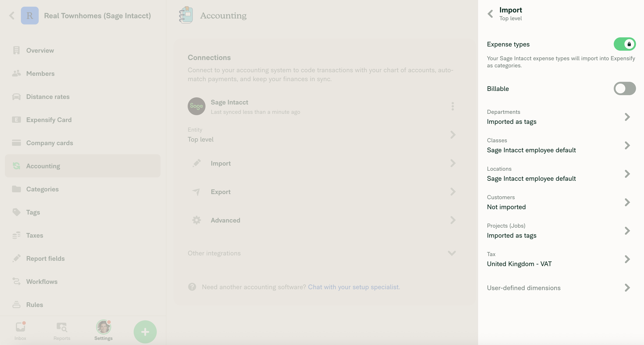Click the back arrow in Import panel

click(490, 14)
